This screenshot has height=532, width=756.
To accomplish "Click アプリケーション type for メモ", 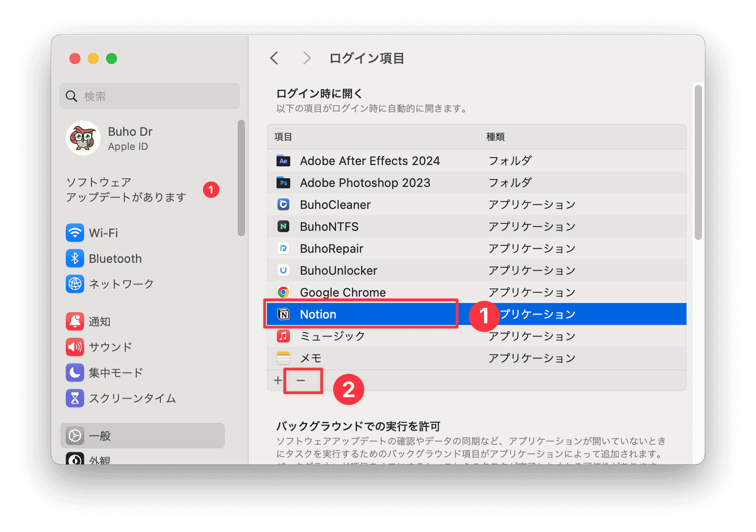I will (x=532, y=358).
